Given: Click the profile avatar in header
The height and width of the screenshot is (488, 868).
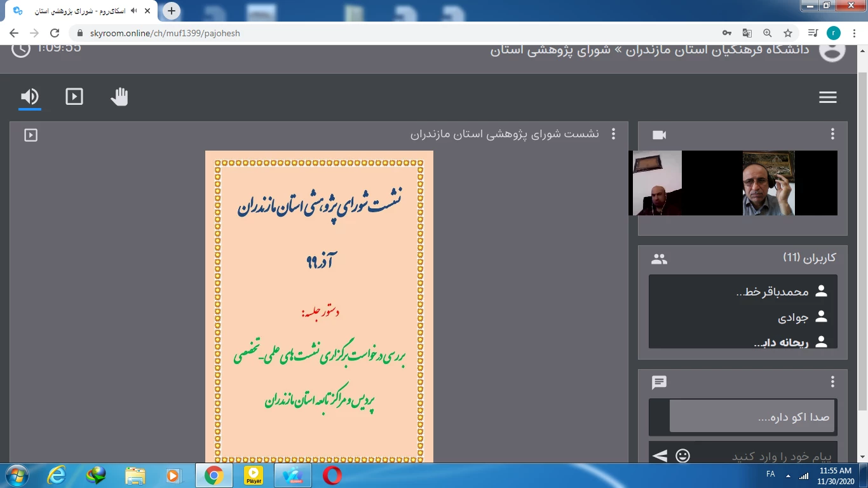Looking at the screenshot, I should click(832, 50).
